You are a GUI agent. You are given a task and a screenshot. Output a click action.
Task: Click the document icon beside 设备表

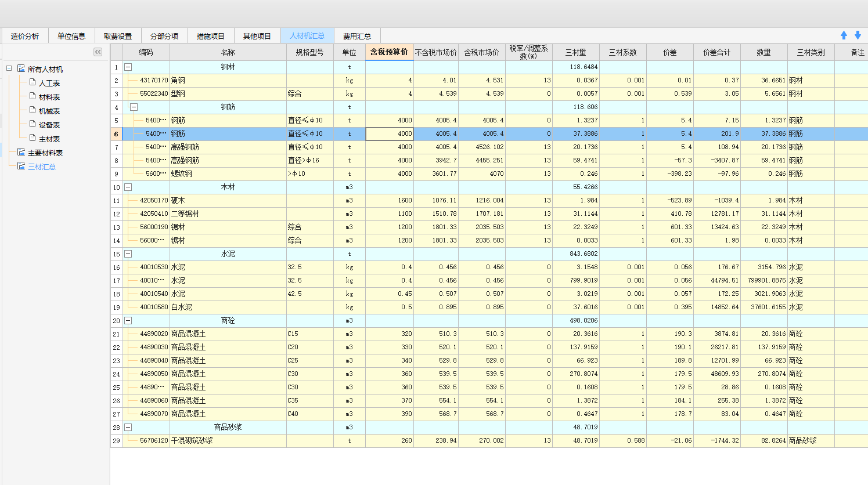tap(33, 124)
